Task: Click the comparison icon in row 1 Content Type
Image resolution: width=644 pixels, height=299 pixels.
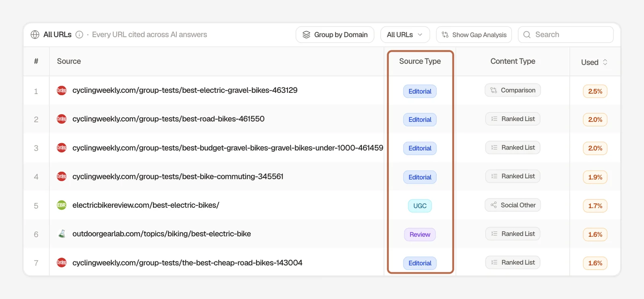Action: click(494, 90)
